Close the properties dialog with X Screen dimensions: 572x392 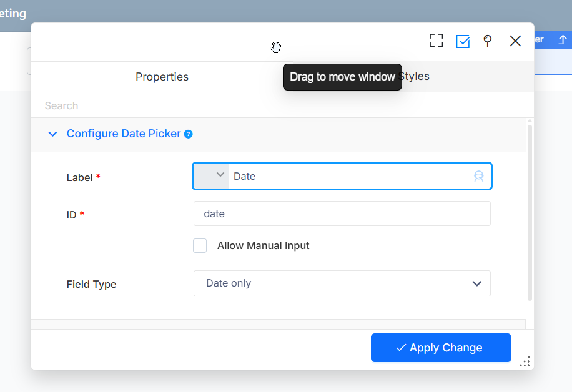coord(515,41)
